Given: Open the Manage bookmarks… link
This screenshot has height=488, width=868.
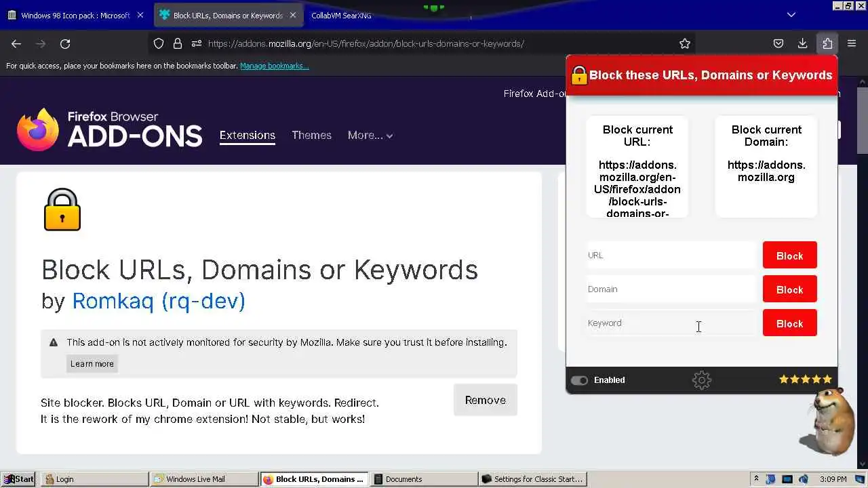Looking at the screenshot, I should [275, 66].
